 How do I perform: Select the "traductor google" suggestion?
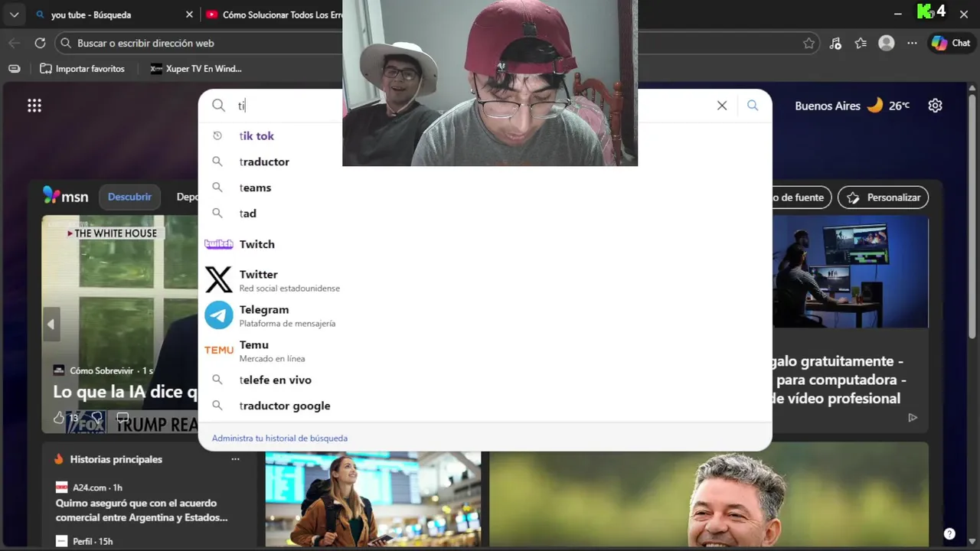(x=485, y=406)
